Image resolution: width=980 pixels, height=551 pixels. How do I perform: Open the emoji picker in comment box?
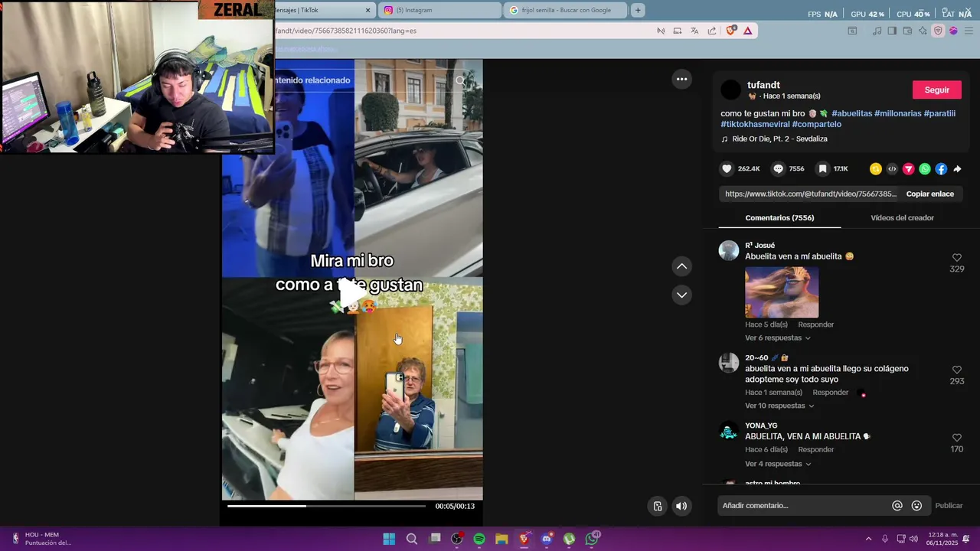click(x=916, y=505)
